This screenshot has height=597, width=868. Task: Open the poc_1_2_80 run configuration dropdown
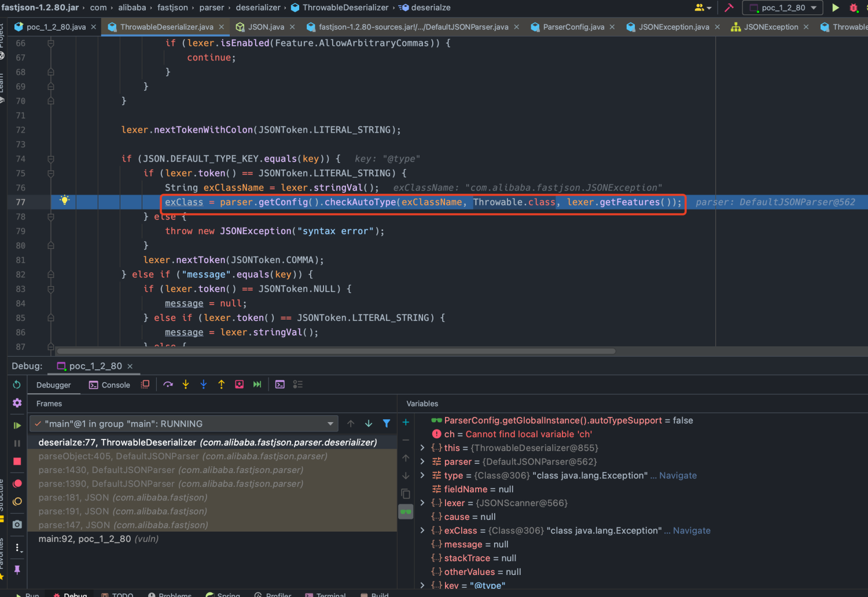pyautogui.click(x=783, y=8)
